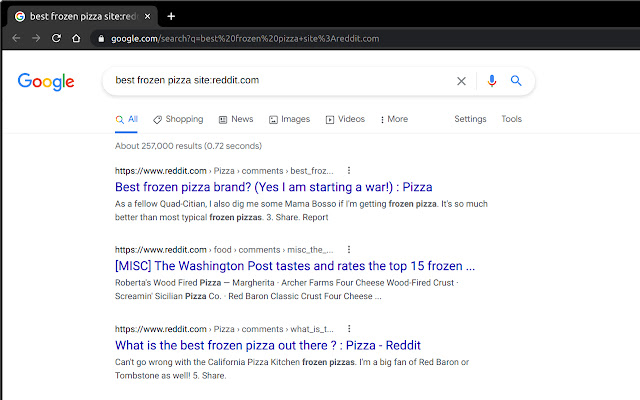
Task: Start voice search with microphone icon
Action: 492,81
